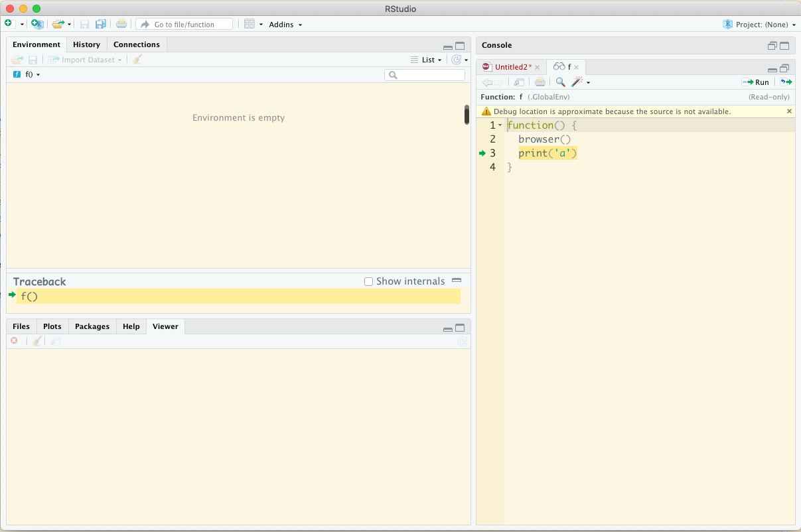801x532 pixels.
Task: Open the List display mode dropdown
Action: [429, 59]
